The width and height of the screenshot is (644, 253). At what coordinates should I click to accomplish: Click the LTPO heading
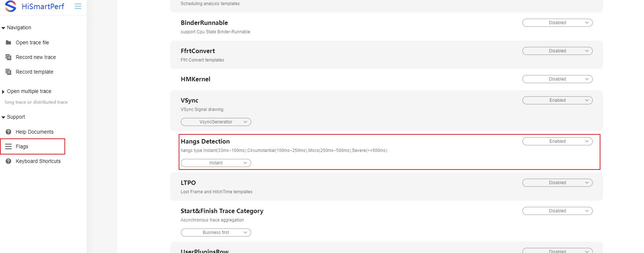[188, 183]
